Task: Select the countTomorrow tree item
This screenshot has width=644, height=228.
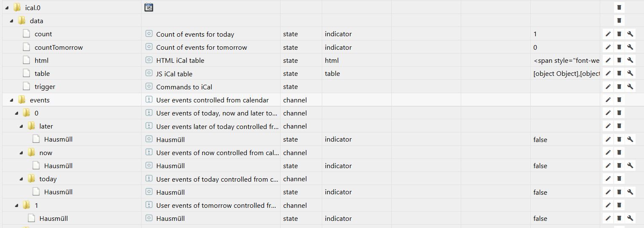Action: pos(58,47)
